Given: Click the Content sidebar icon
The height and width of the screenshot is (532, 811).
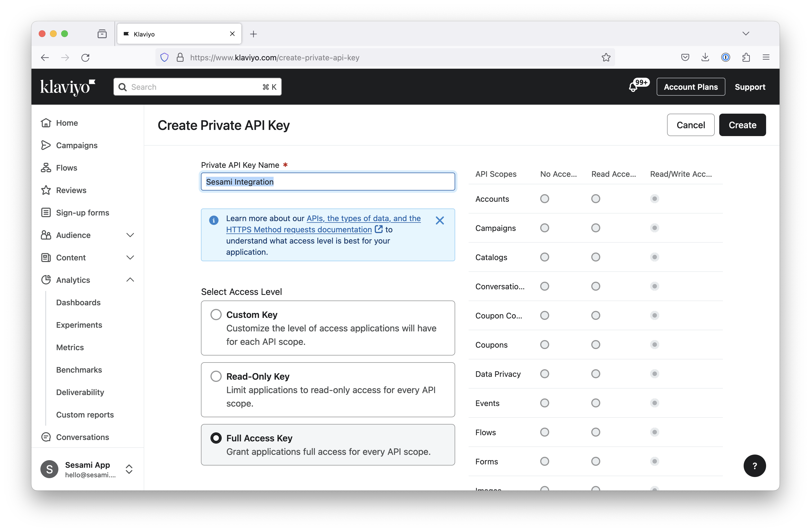Looking at the screenshot, I should [46, 258].
